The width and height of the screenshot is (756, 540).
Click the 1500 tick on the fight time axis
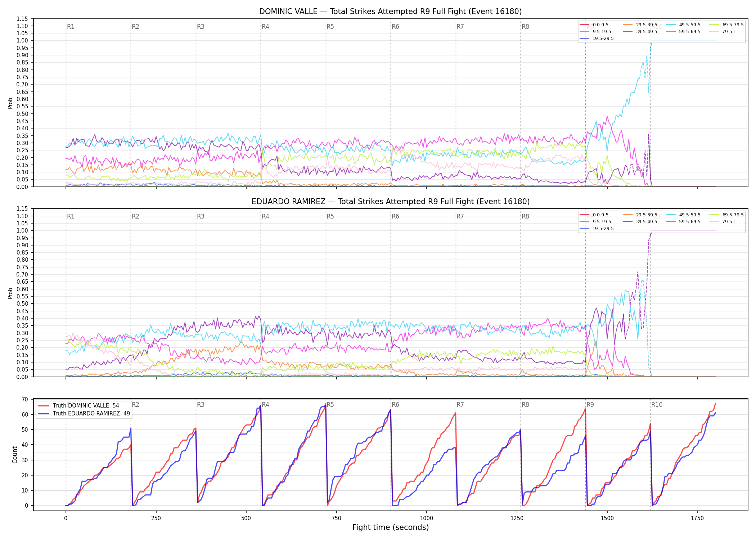[607, 518]
